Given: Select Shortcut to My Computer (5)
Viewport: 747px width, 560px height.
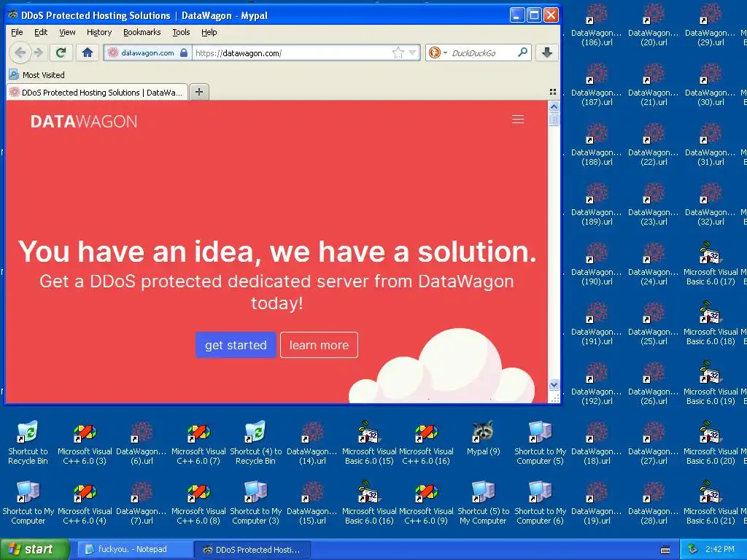Looking at the screenshot, I should point(540,443).
